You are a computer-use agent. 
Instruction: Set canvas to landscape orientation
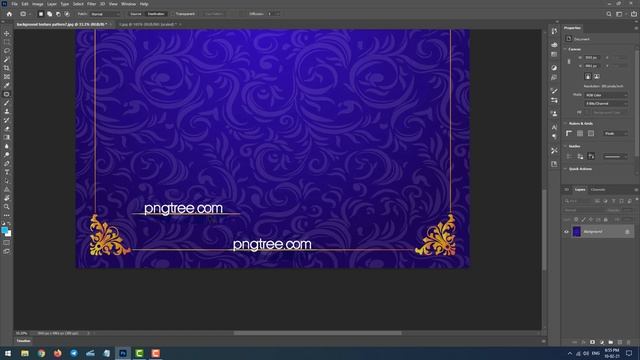pos(597,76)
